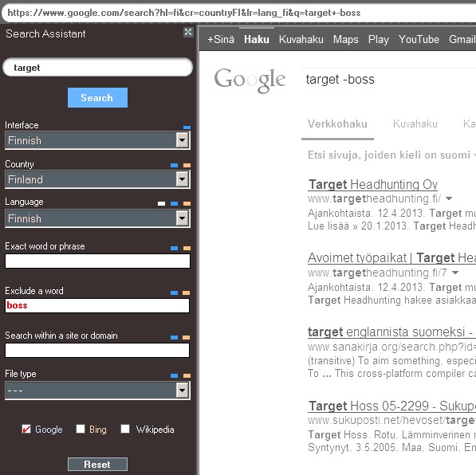Open Maps in the Google top bar
The height and width of the screenshot is (475, 476).
(346, 40)
